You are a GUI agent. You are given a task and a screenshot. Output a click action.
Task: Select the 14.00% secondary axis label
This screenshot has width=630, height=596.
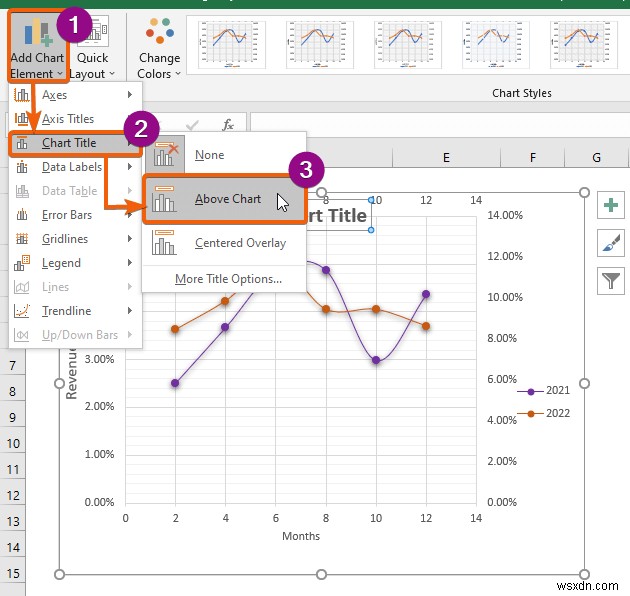click(505, 215)
